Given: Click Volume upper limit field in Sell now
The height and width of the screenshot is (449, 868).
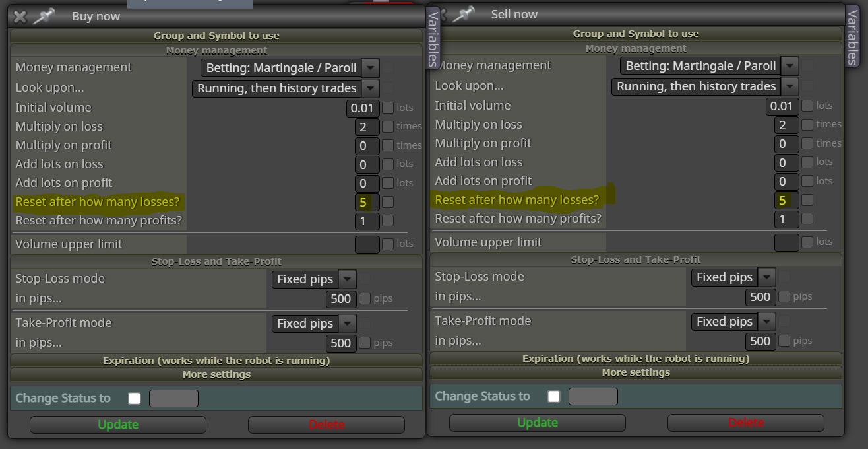Looking at the screenshot, I should click(787, 242).
